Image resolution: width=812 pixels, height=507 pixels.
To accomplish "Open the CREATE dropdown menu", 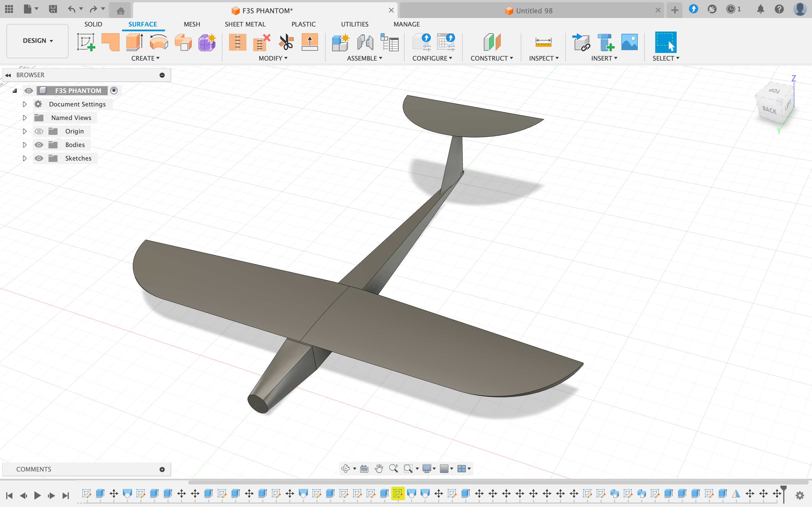I will pyautogui.click(x=145, y=58).
